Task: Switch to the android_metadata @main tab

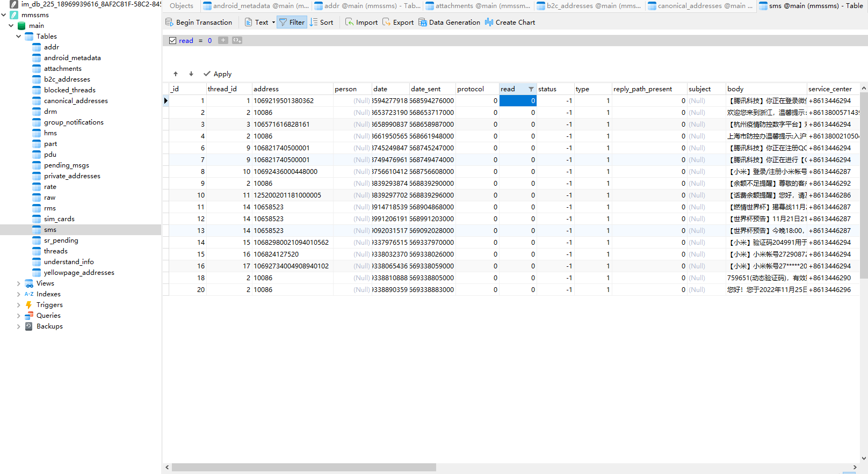Action: (x=256, y=6)
